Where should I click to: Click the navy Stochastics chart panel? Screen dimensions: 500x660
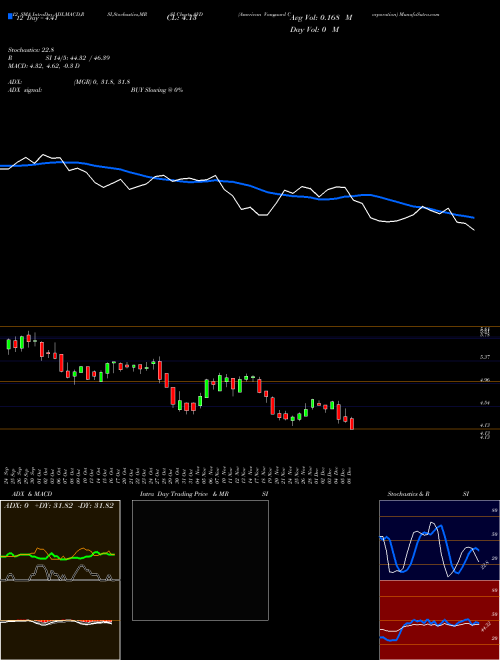[x=439, y=540]
